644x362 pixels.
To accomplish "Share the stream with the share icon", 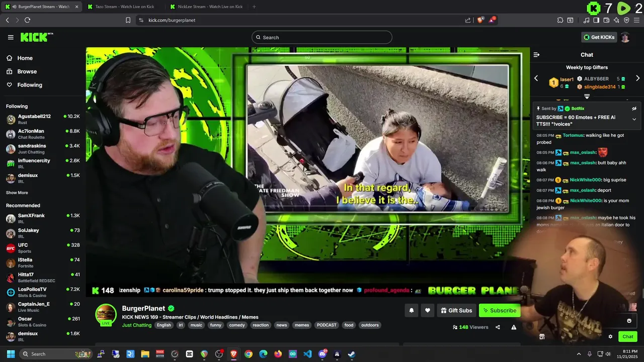I will click(x=498, y=327).
